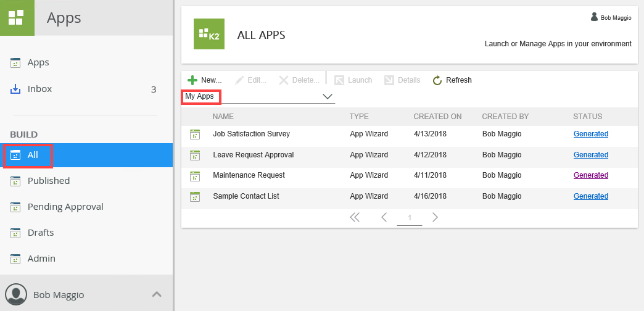
Task: Click the green Apps grid logo icon
Action: pyautogui.click(x=17, y=17)
